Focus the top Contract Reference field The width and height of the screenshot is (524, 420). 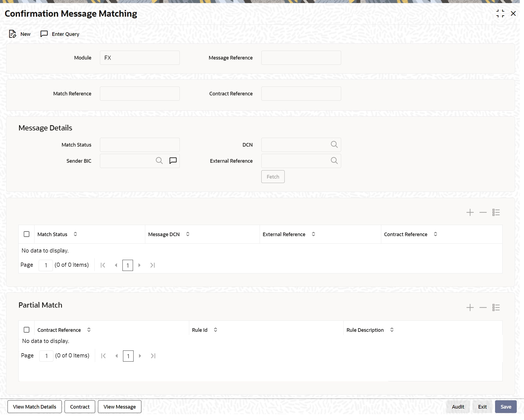(301, 94)
